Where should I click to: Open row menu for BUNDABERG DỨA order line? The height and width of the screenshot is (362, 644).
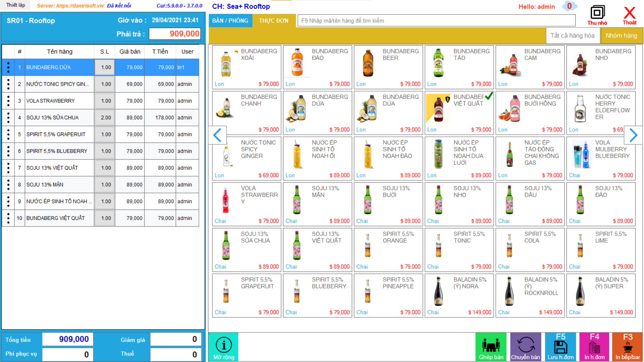(8, 67)
